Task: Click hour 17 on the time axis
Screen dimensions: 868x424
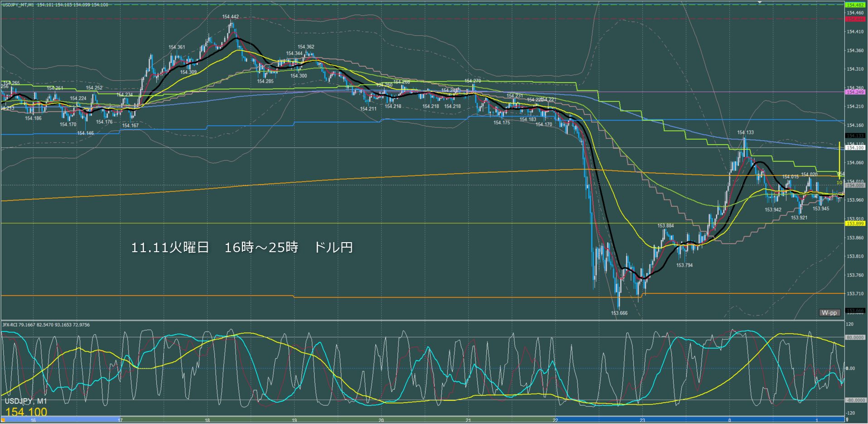Action: click(x=120, y=420)
